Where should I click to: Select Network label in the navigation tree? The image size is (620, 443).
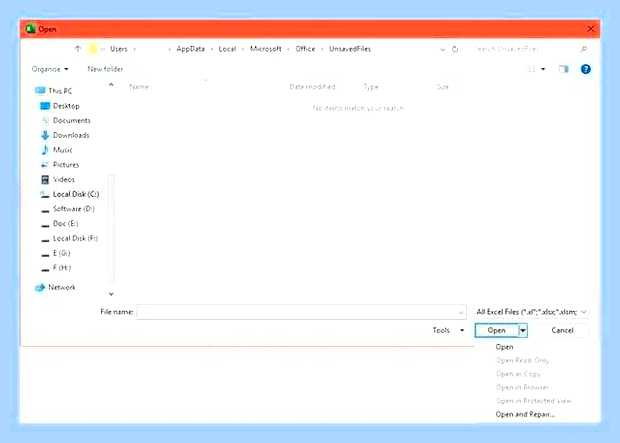point(62,288)
